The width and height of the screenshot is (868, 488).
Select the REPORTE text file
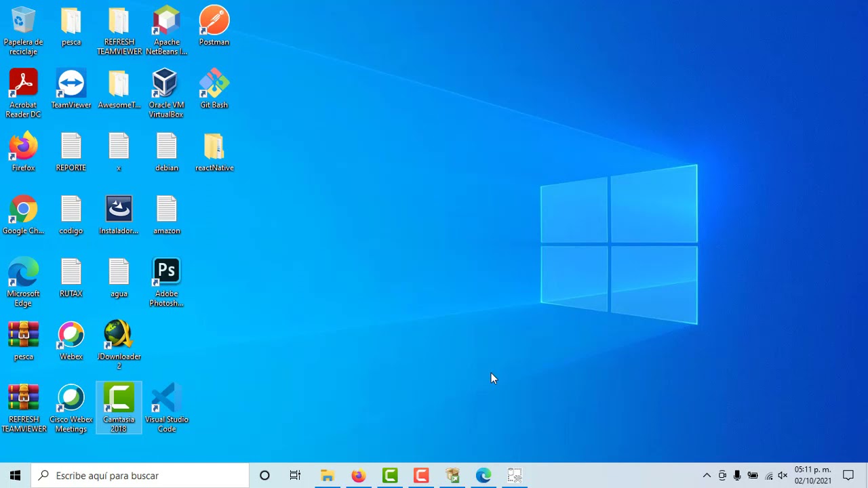71,152
